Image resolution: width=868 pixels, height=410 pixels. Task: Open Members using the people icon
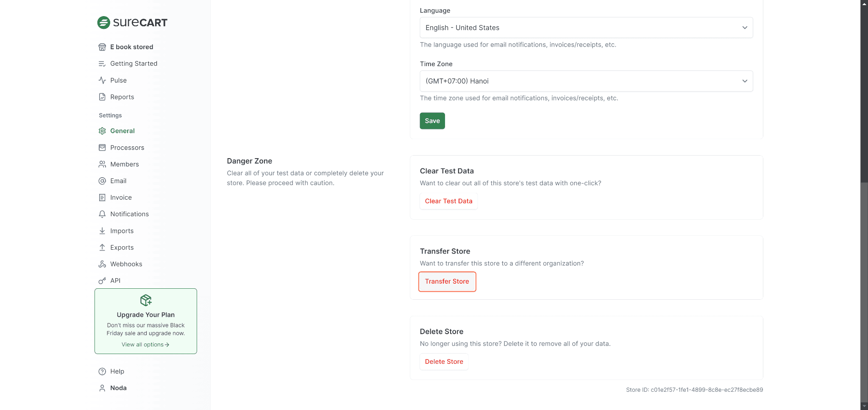(102, 164)
